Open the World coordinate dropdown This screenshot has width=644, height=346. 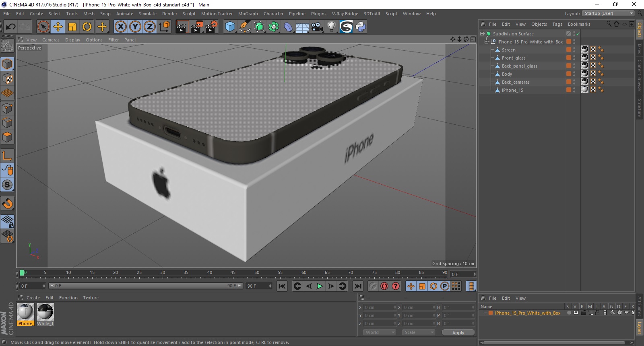(x=380, y=332)
